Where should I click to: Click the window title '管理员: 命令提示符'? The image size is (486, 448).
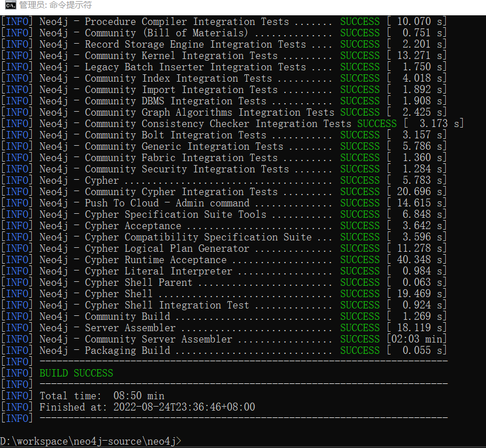pos(56,5)
